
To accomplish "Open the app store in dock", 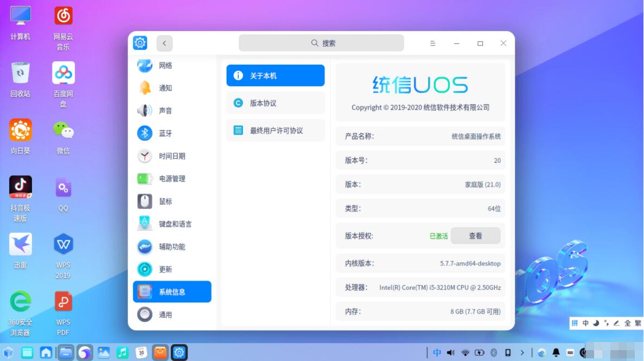I will point(160,352).
